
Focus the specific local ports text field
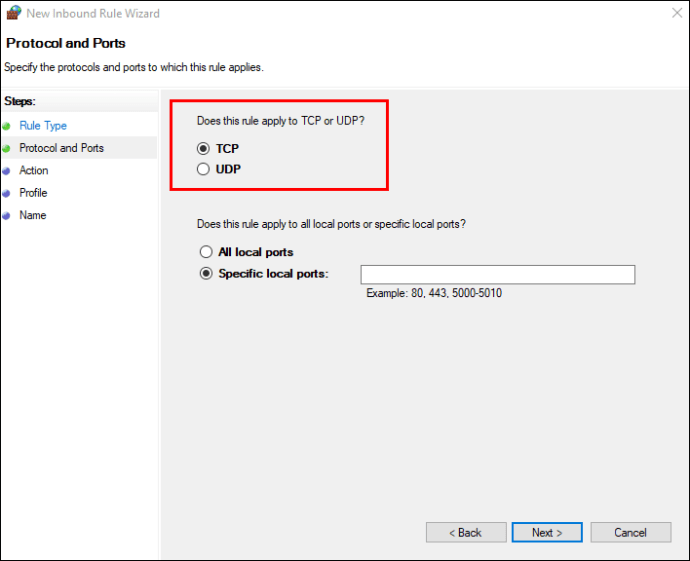tap(497, 275)
